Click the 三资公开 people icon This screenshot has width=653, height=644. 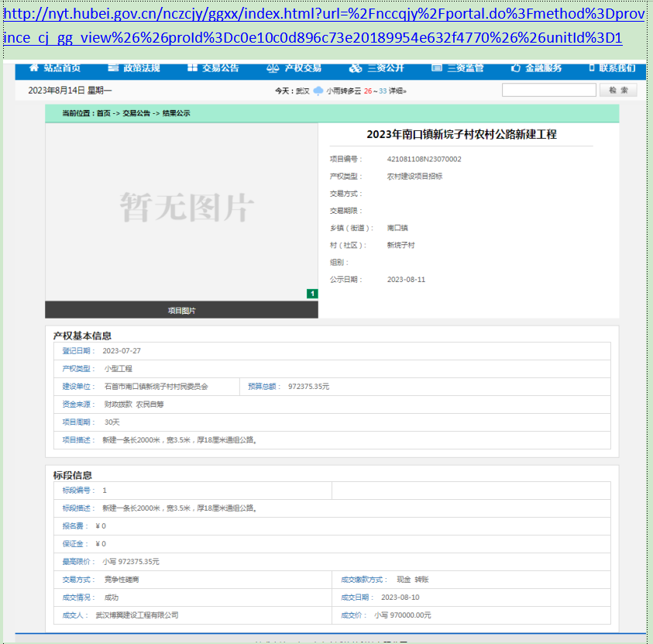pyautogui.click(x=356, y=69)
